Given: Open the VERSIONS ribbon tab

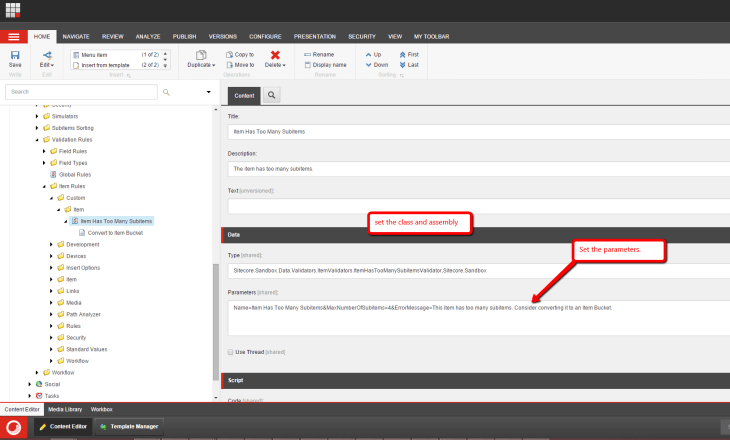Looking at the screenshot, I should 223,37.
